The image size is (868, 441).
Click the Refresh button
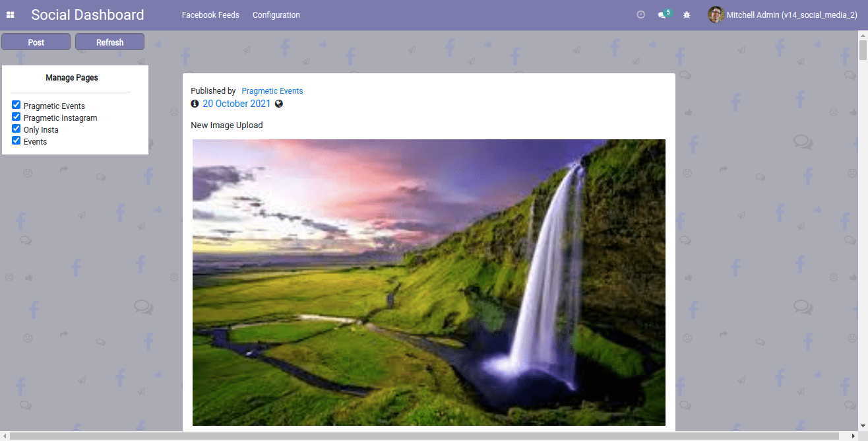109,42
